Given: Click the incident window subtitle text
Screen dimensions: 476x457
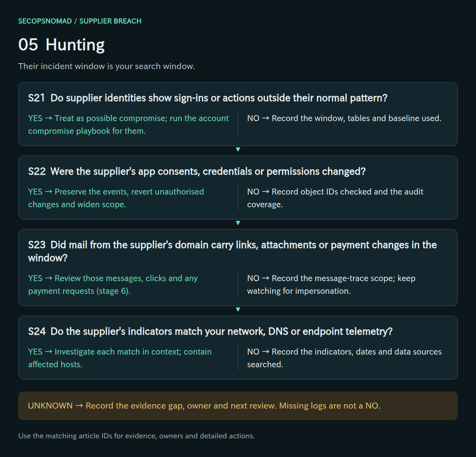Looking at the screenshot, I should (x=107, y=66).
